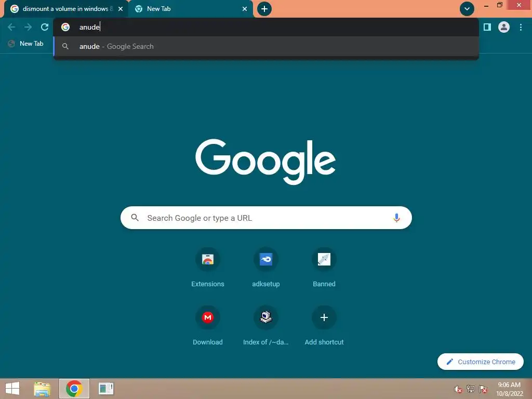
Task: Close the New Tab tab
Action: [x=245, y=9]
